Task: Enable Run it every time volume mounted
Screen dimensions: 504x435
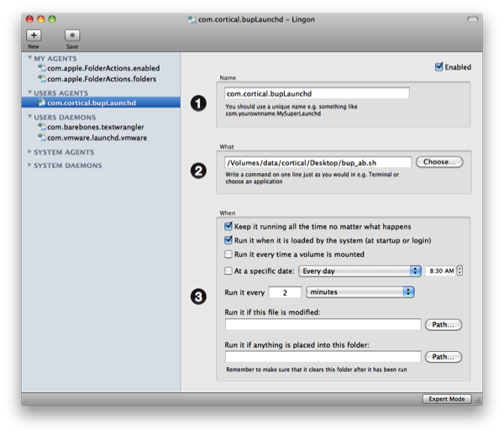Action: coord(228,254)
